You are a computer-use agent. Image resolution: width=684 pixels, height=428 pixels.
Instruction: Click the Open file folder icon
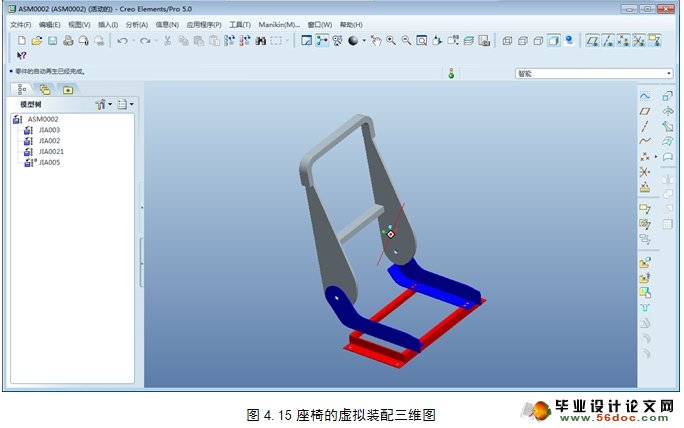(37, 41)
